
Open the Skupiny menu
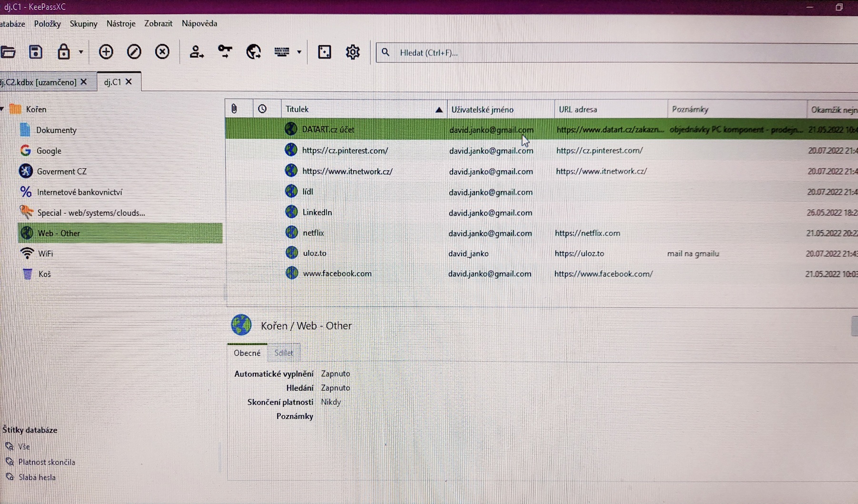(x=83, y=24)
